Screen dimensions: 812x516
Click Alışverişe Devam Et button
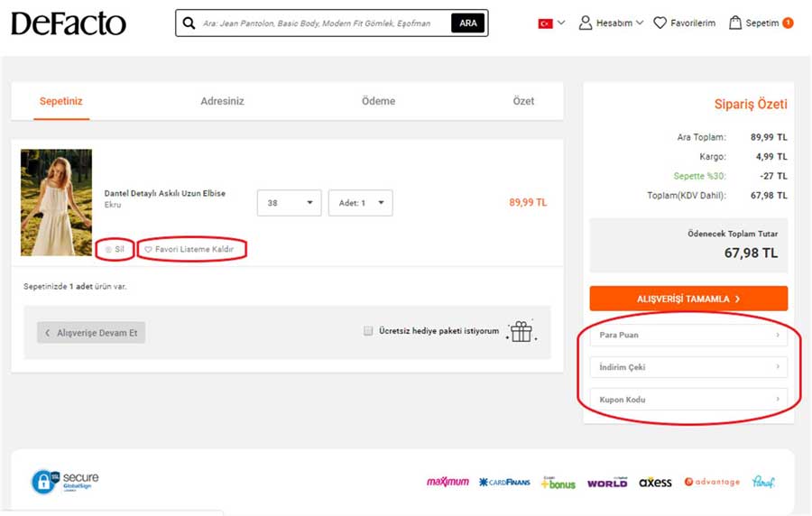[91, 333]
